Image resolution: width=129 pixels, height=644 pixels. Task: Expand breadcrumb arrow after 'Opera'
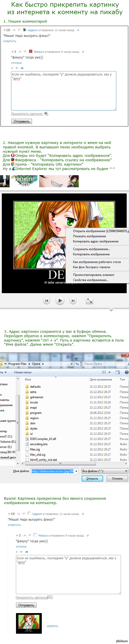point(43,364)
